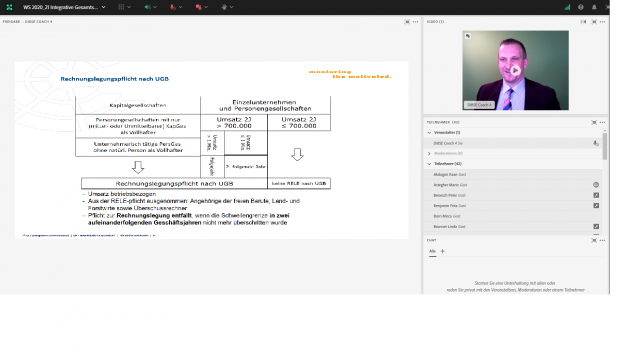Select attendee Benjamin in list

513,206
